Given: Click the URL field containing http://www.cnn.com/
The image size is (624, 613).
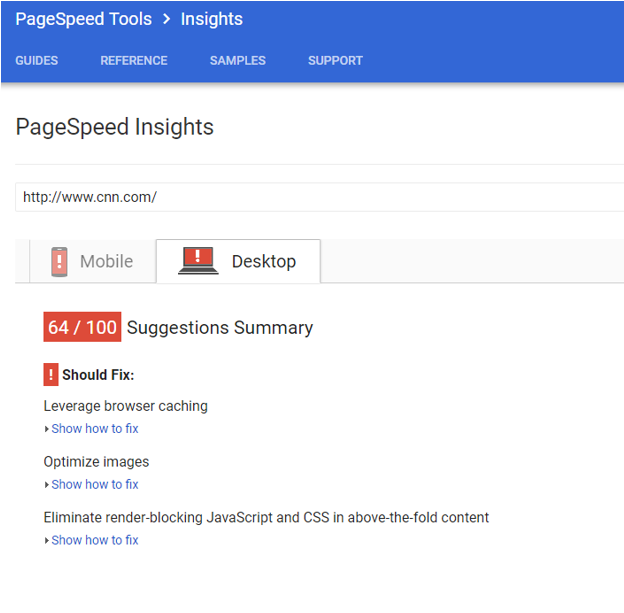Looking at the screenshot, I should pyautogui.click(x=320, y=197).
